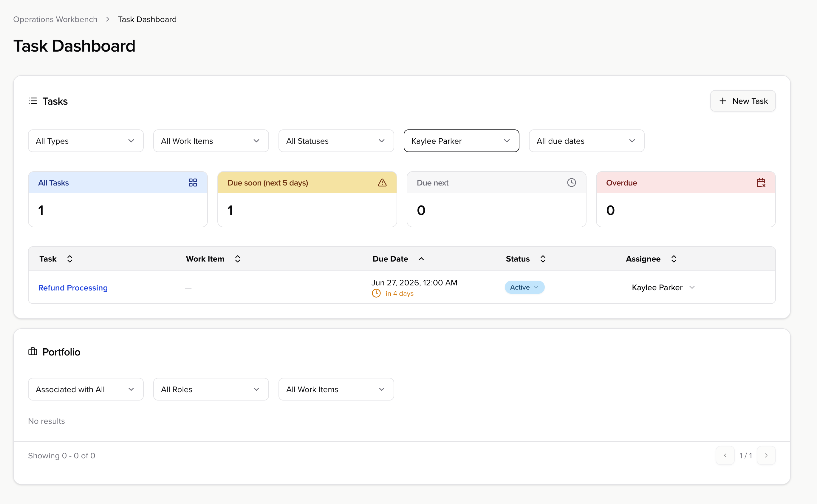The image size is (817, 504).
Task: Click the Portfolio section heading
Action: (x=61, y=352)
